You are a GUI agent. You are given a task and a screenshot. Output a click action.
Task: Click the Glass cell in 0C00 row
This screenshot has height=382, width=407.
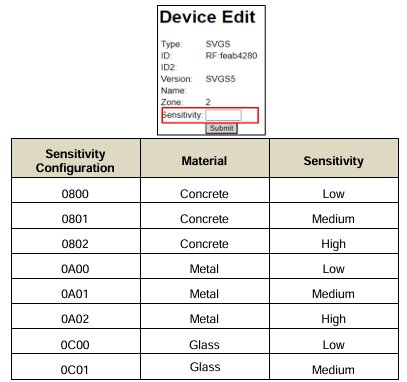click(205, 341)
